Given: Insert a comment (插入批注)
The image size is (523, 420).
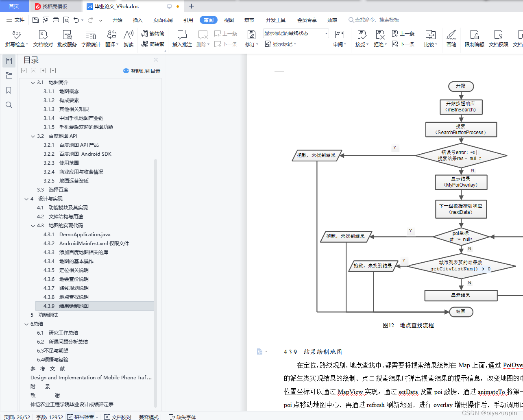Looking at the screenshot, I should tap(182, 39).
